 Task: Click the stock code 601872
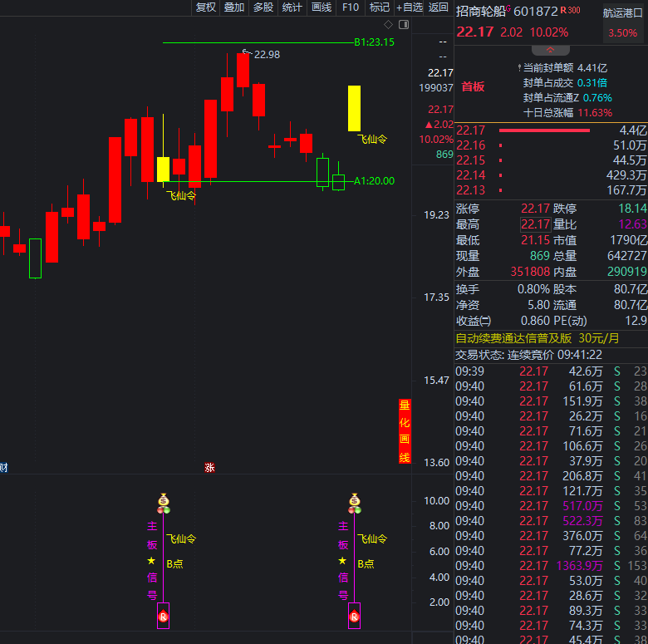(536, 12)
